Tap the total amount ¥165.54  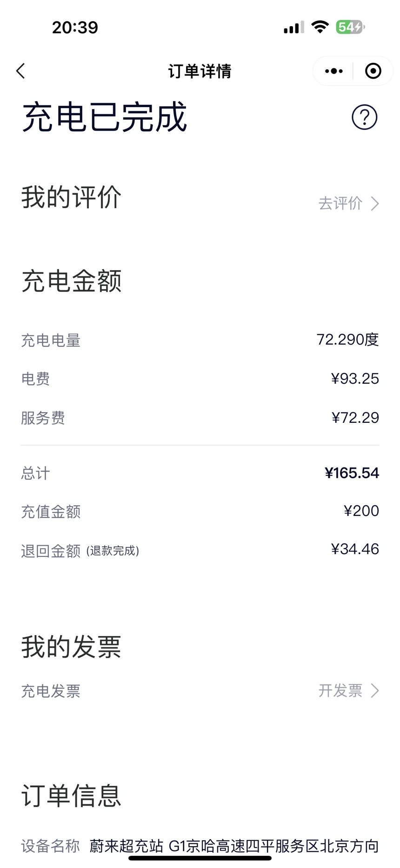tap(352, 473)
